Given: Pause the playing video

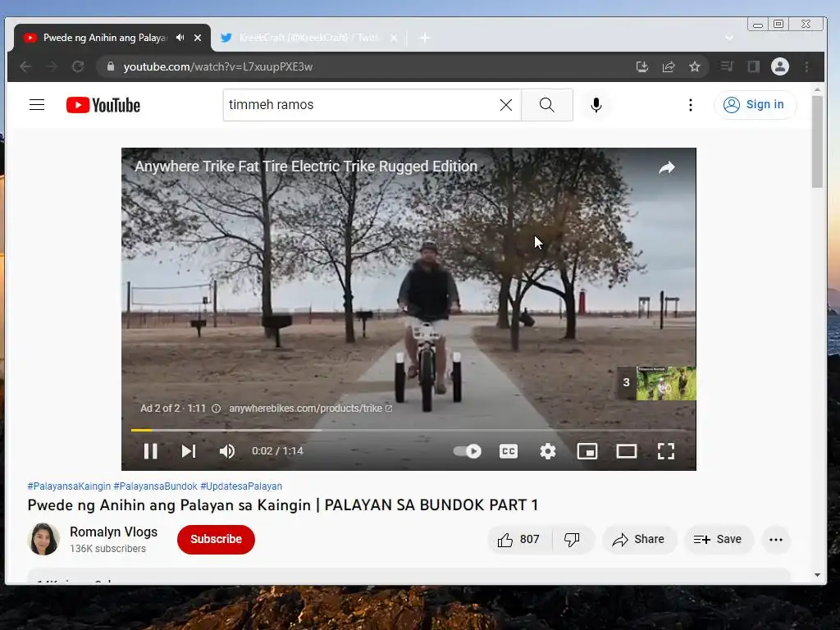Looking at the screenshot, I should tap(151, 451).
